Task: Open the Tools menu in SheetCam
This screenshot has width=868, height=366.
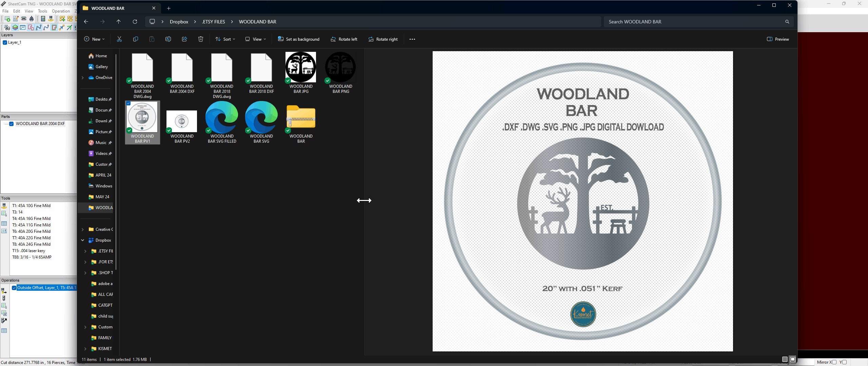Action: click(42, 11)
